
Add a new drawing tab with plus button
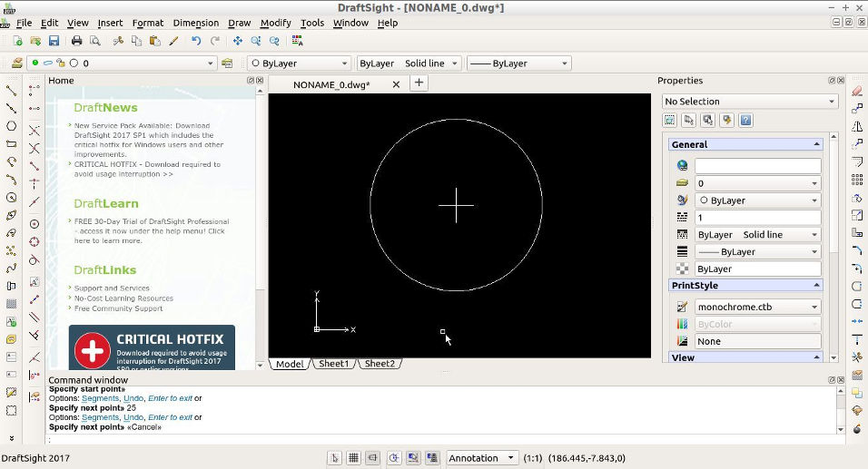point(419,83)
